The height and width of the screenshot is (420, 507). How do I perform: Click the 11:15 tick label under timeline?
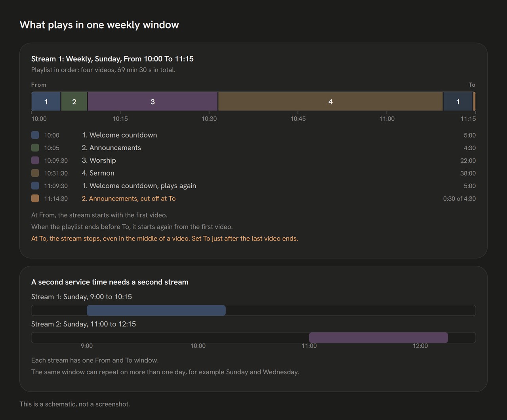(x=468, y=119)
